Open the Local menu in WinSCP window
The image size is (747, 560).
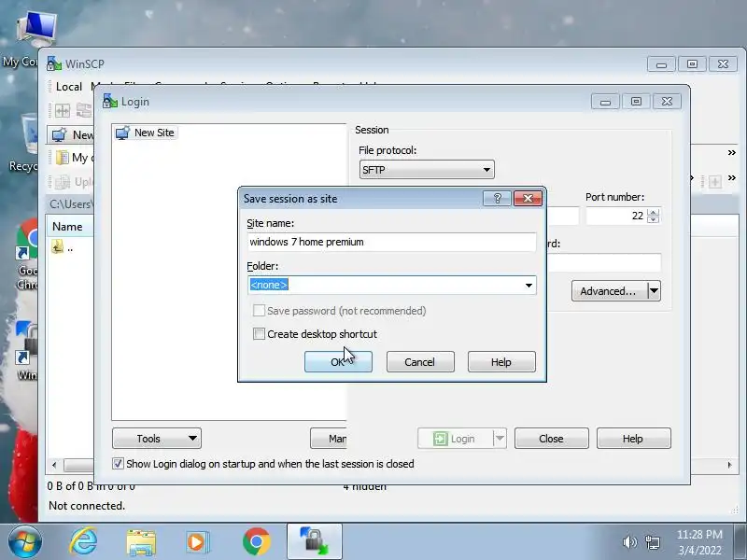pyautogui.click(x=69, y=87)
